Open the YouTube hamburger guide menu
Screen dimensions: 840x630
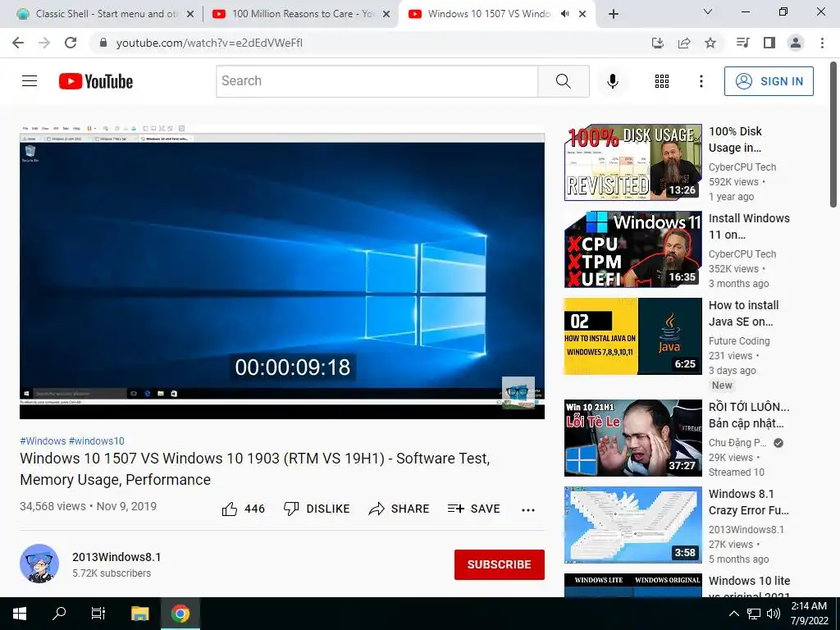tap(30, 81)
